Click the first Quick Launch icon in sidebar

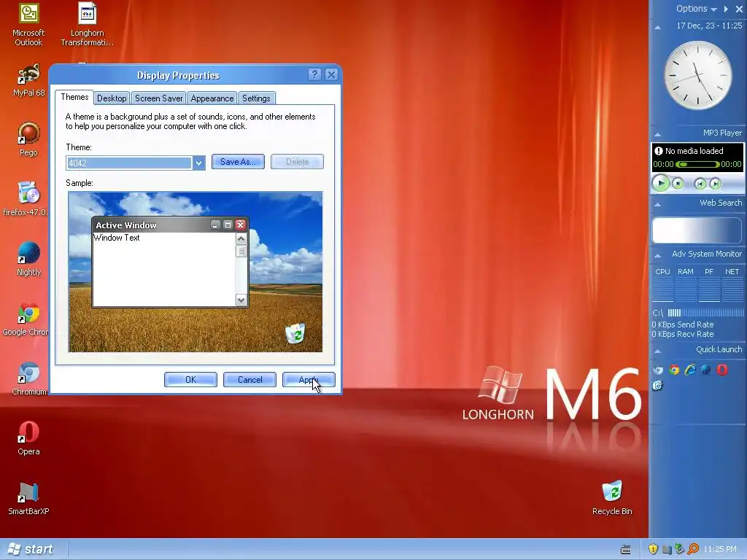tap(658, 370)
